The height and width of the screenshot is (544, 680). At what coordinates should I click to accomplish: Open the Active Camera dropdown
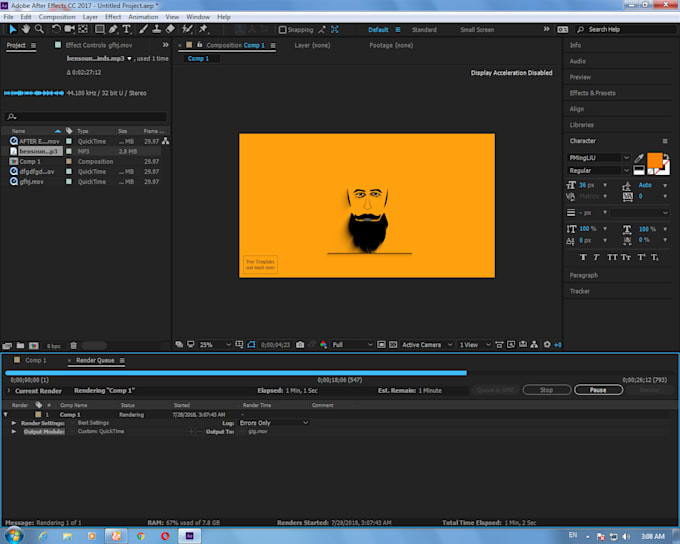pyautogui.click(x=427, y=345)
